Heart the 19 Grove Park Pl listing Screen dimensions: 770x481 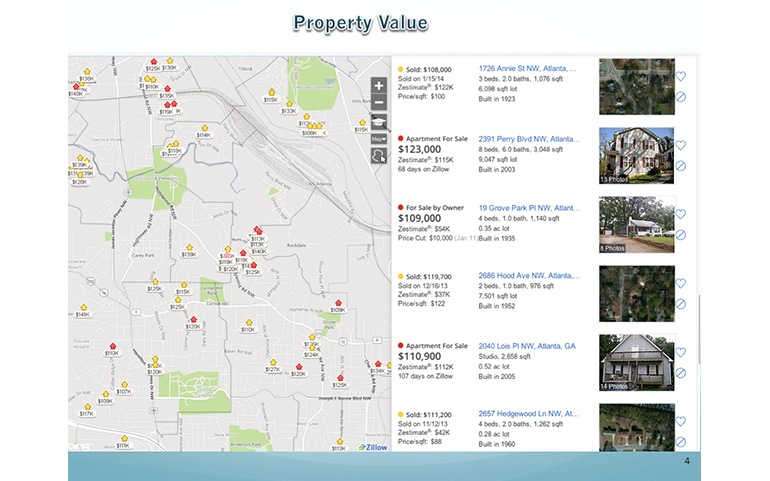pyautogui.click(x=680, y=214)
